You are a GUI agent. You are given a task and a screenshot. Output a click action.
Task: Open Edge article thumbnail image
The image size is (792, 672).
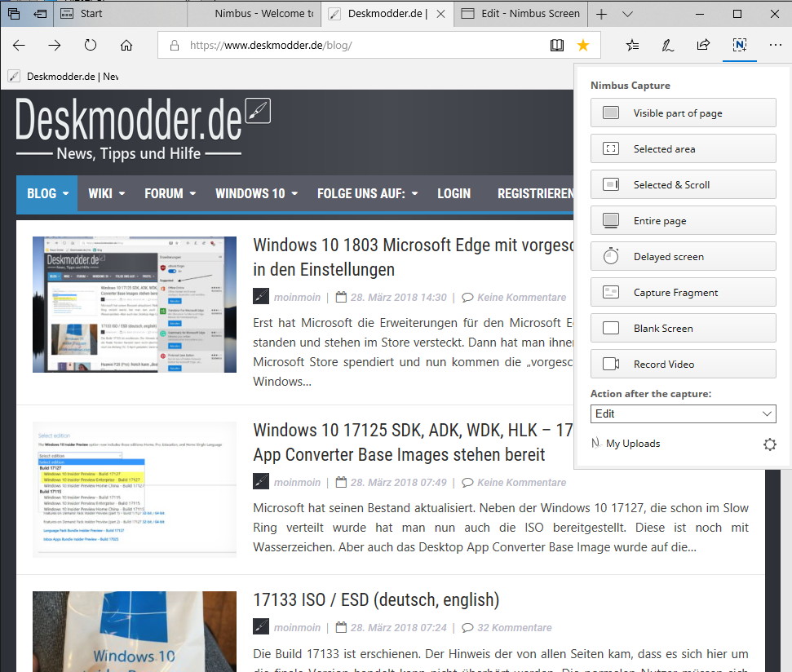[x=135, y=304]
